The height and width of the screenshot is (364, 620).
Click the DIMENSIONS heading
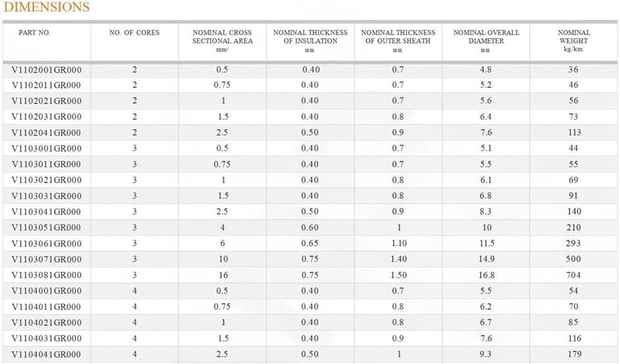(x=47, y=7)
